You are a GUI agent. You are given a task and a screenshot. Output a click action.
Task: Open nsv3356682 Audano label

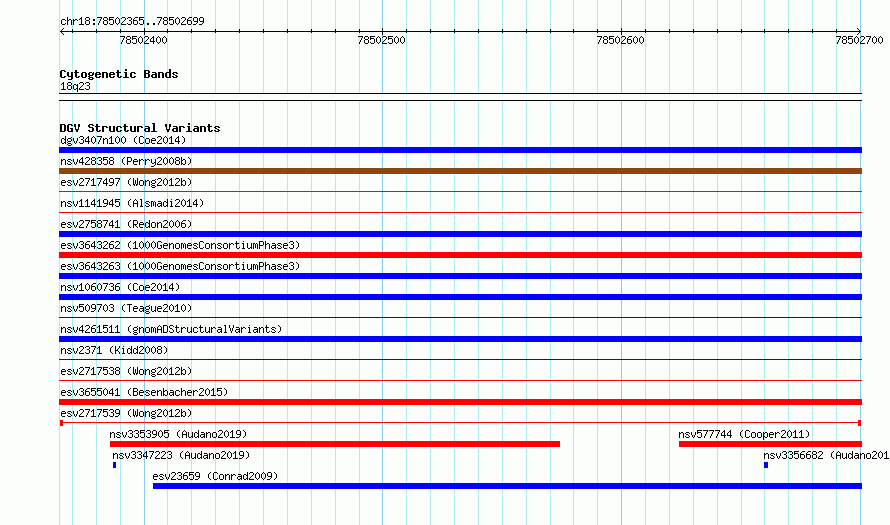(826, 455)
